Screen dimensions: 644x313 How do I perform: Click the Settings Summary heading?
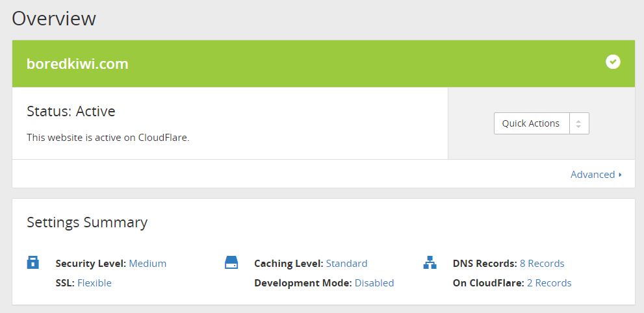pyautogui.click(x=87, y=222)
